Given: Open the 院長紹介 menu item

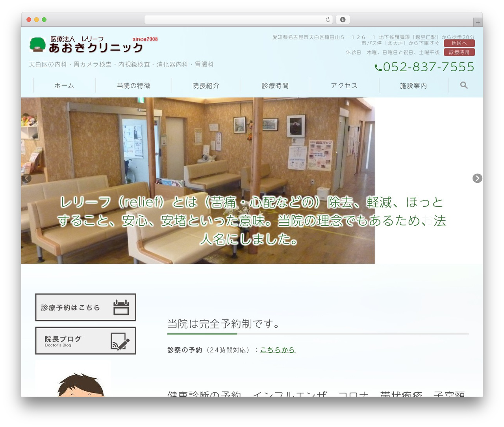Looking at the screenshot, I should (x=206, y=85).
